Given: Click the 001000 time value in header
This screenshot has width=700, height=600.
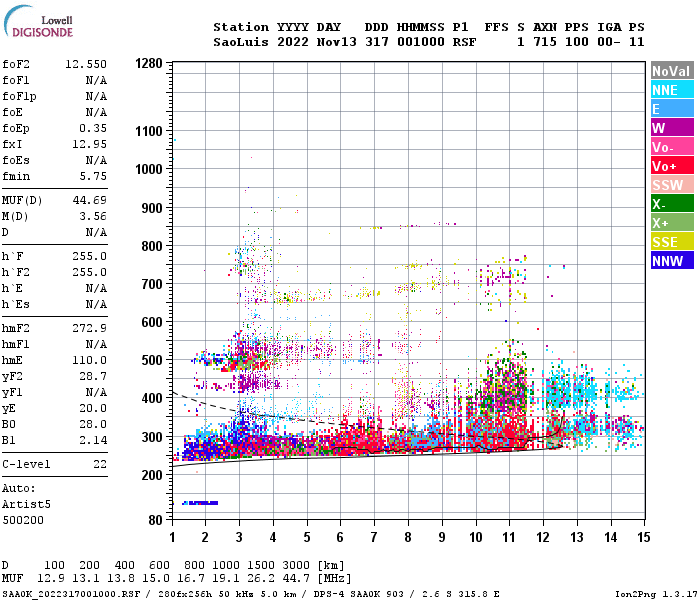Looking at the screenshot, I should pyautogui.click(x=421, y=42).
